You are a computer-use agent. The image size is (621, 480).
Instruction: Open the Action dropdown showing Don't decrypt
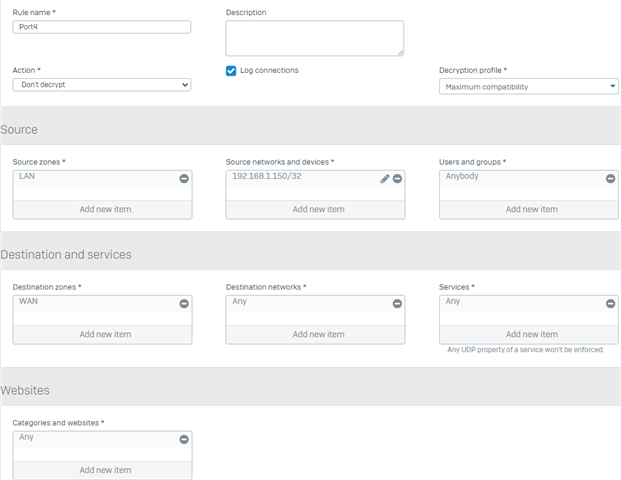click(102, 85)
